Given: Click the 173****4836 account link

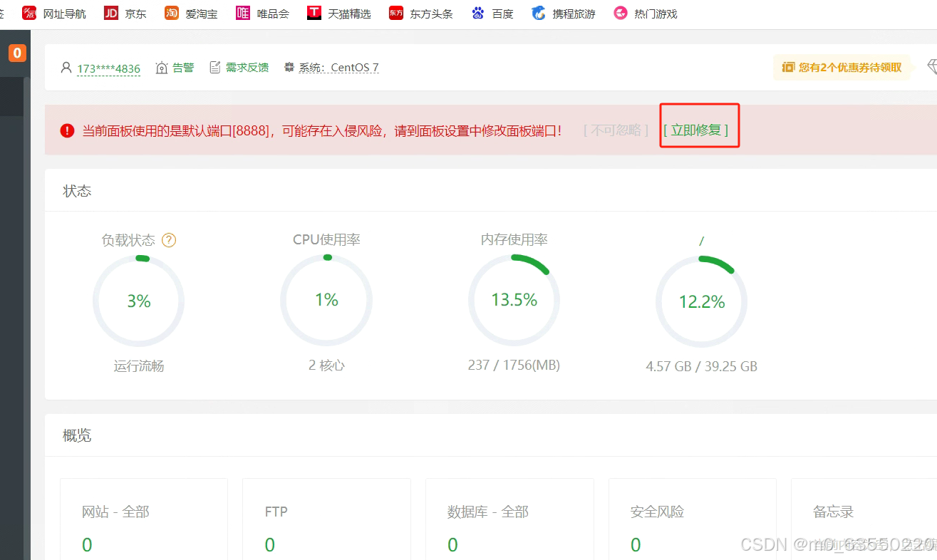Looking at the screenshot, I should click(x=108, y=68).
